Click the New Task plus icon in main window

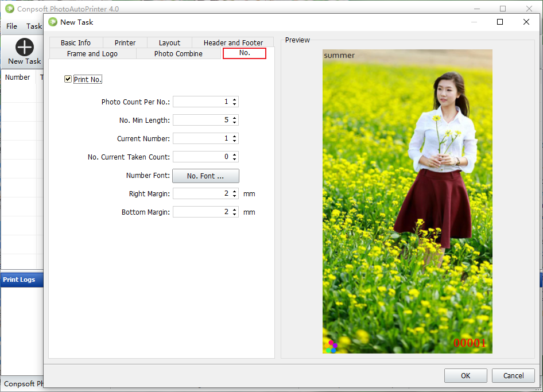pos(25,46)
